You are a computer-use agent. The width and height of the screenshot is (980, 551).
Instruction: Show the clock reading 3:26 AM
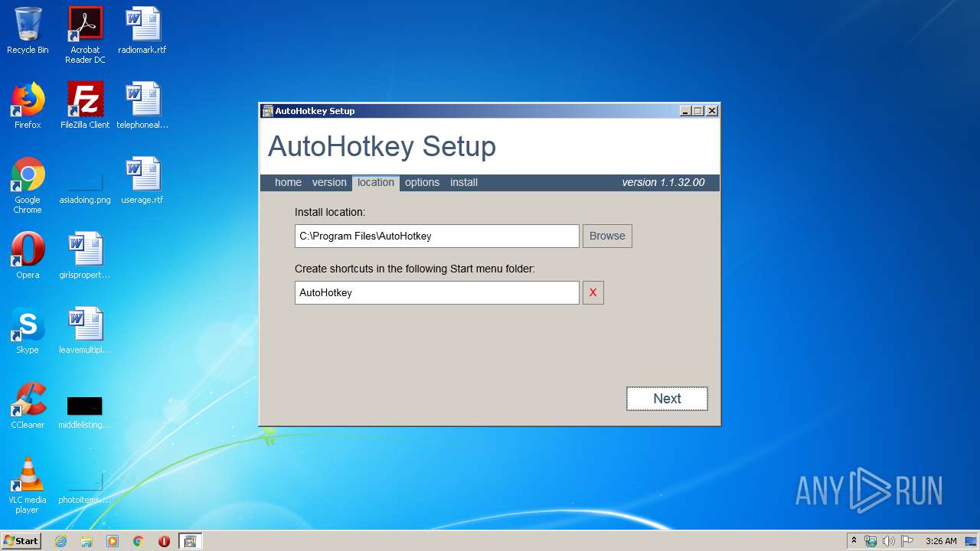click(x=941, y=541)
